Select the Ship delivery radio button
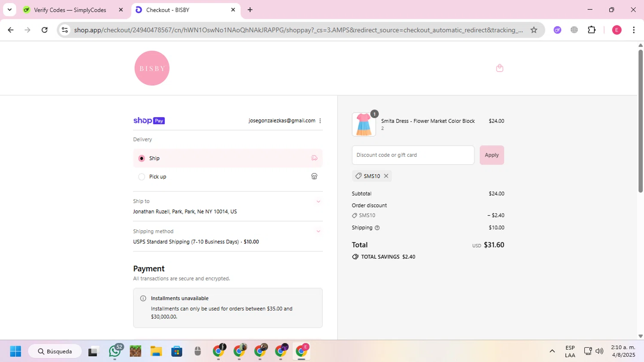Viewport: 644px width, 362px height. tap(142, 158)
